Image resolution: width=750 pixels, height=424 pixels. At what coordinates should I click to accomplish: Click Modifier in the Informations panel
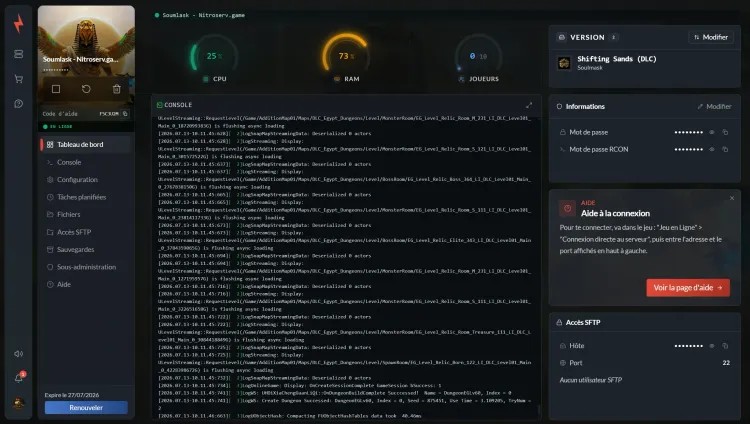tap(714, 106)
